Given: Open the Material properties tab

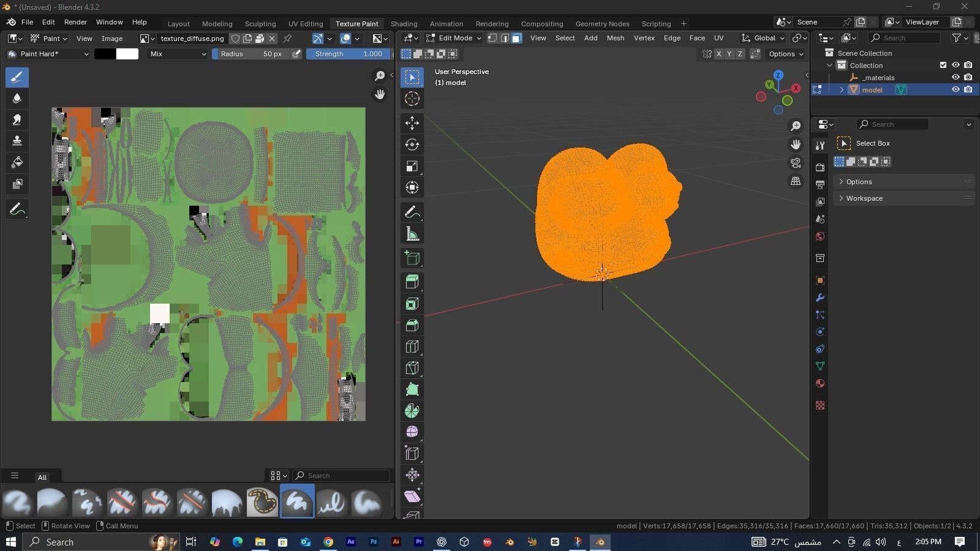Looking at the screenshot, I should pos(820,383).
